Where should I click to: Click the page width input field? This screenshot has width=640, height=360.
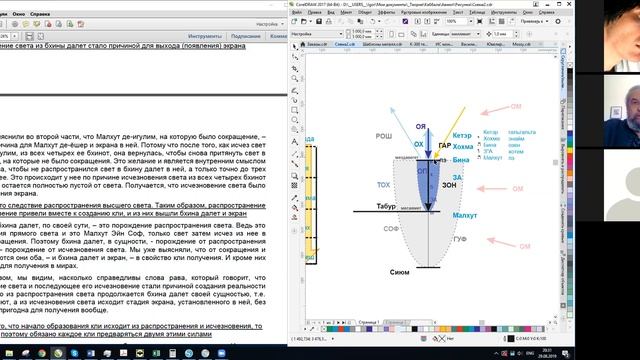[x=362, y=31]
